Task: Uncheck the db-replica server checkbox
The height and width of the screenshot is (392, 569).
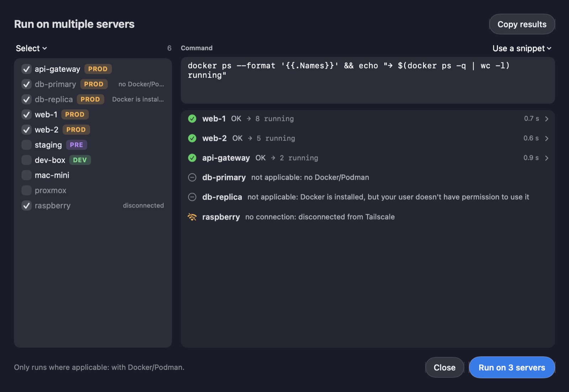Action: coord(26,100)
